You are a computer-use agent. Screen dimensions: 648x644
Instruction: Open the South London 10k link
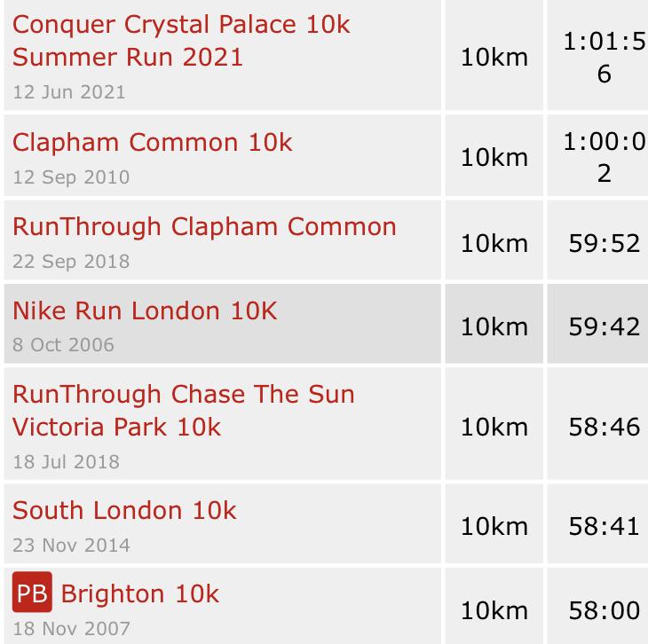124,511
